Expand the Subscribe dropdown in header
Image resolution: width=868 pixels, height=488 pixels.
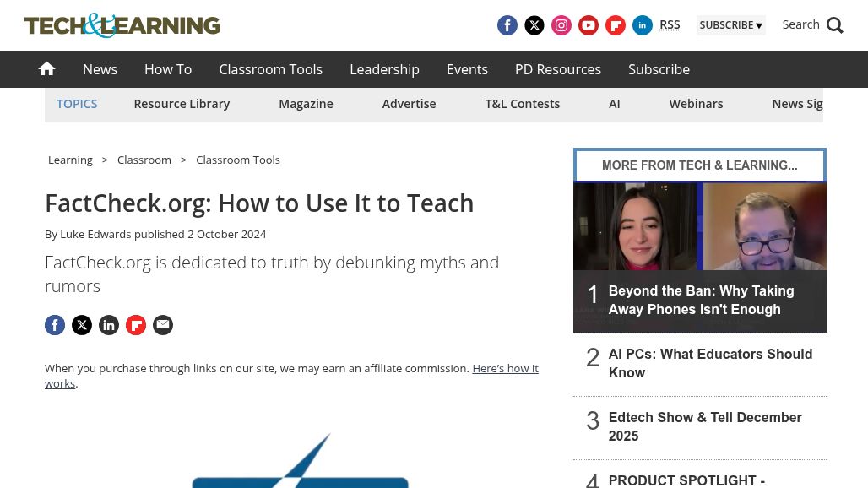point(730,25)
